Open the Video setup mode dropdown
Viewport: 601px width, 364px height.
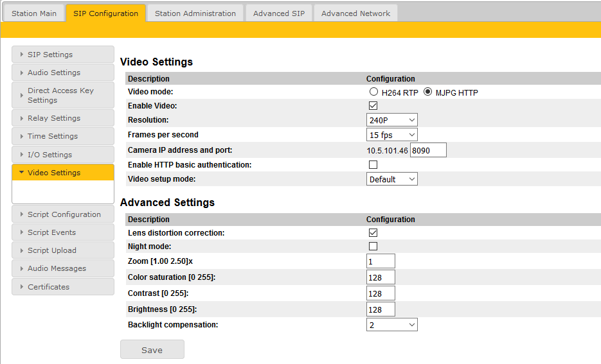(x=391, y=179)
